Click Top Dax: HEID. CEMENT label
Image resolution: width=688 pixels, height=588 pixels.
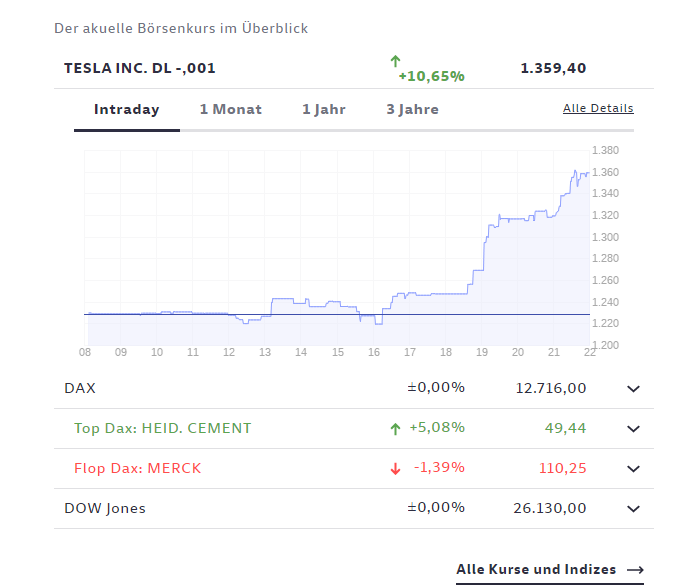163,428
